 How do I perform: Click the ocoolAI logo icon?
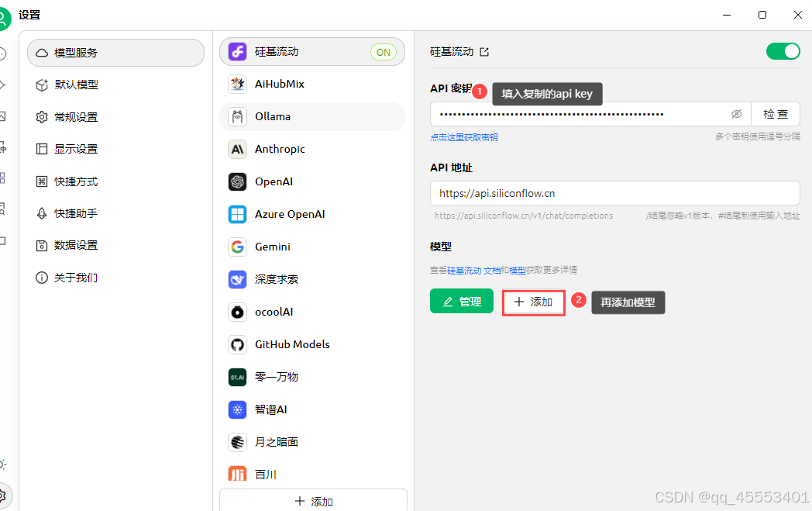click(x=237, y=312)
